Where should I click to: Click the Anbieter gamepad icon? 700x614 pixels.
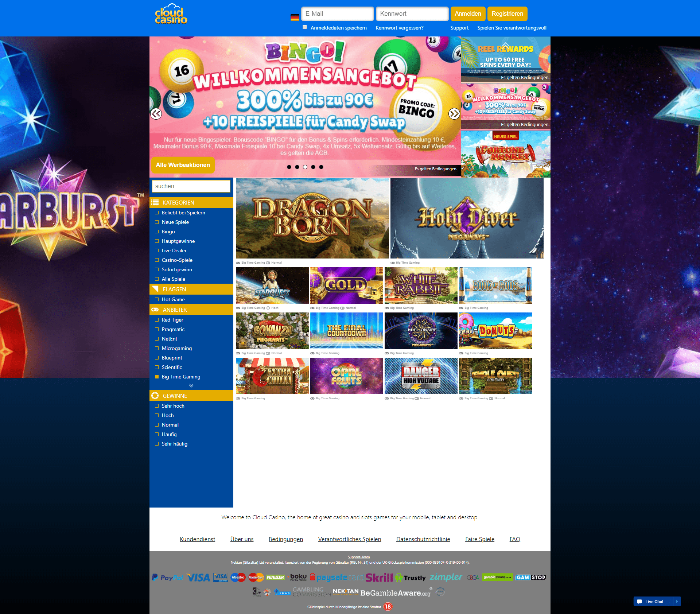[155, 310]
